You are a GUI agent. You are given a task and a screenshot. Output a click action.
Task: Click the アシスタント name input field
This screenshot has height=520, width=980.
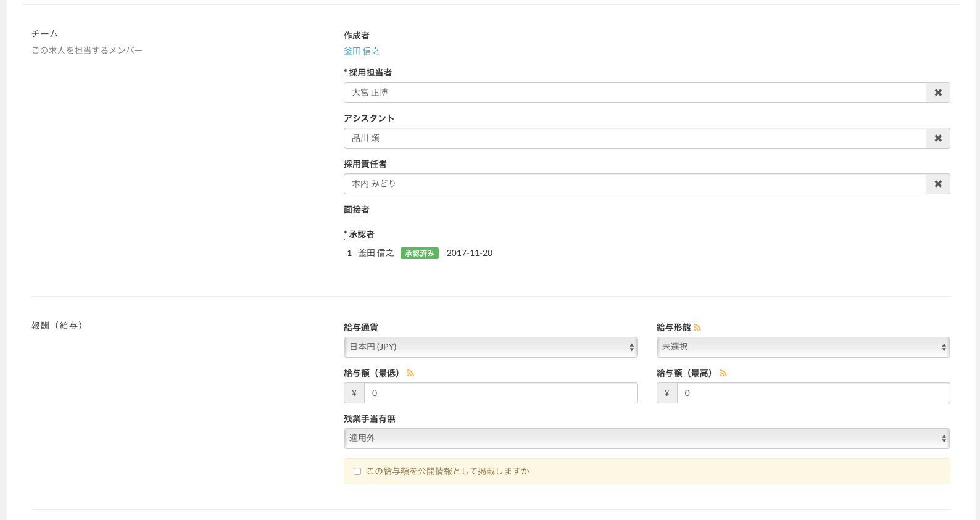(x=634, y=138)
